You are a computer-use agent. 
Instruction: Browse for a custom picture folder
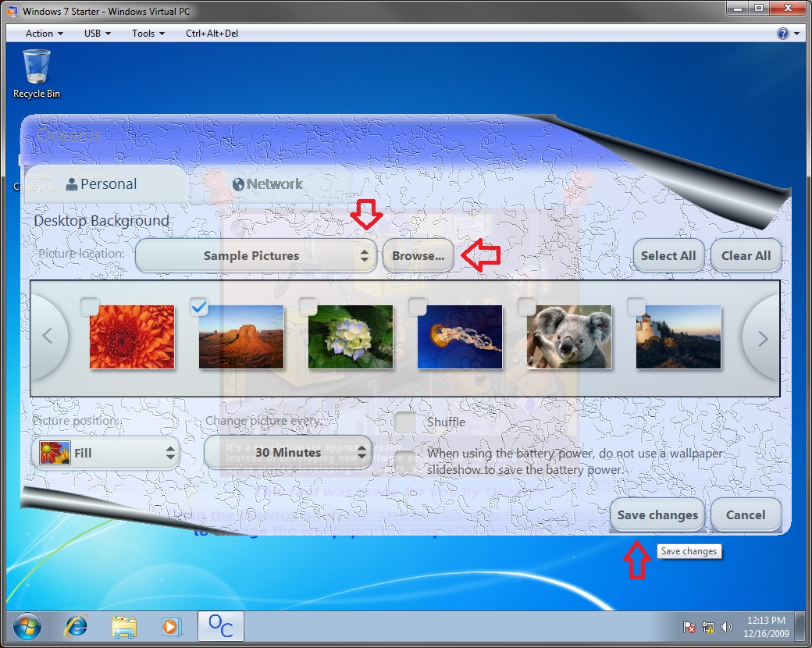coord(418,255)
